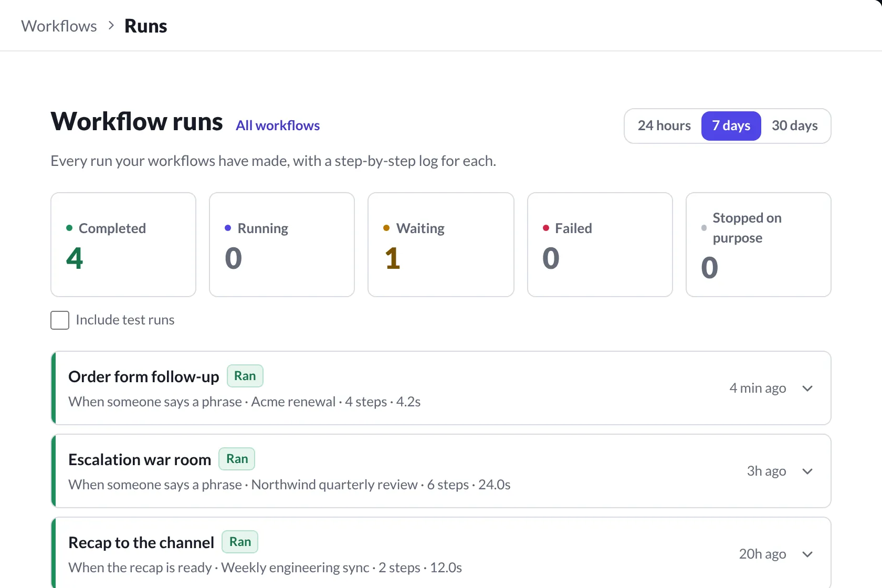Filter by the Running status card

pyautogui.click(x=282, y=245)
